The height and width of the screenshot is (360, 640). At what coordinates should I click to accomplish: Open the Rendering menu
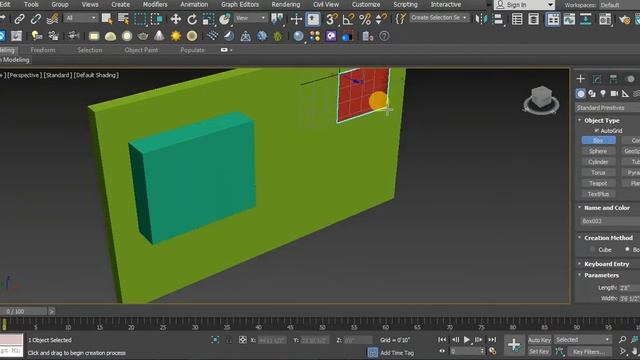coord(286,4)
